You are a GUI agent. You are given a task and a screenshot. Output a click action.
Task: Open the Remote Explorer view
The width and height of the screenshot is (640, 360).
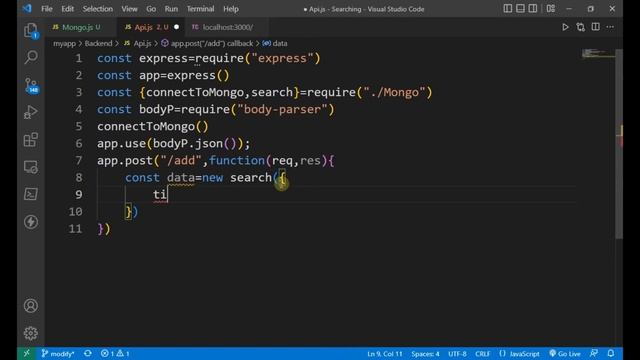[31, 167]
